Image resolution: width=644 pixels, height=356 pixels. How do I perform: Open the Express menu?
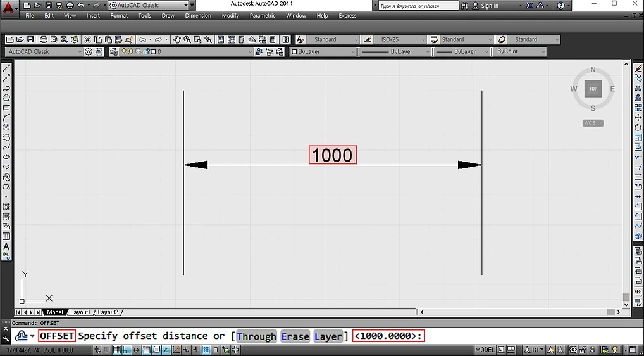click(x=347, y=16)
